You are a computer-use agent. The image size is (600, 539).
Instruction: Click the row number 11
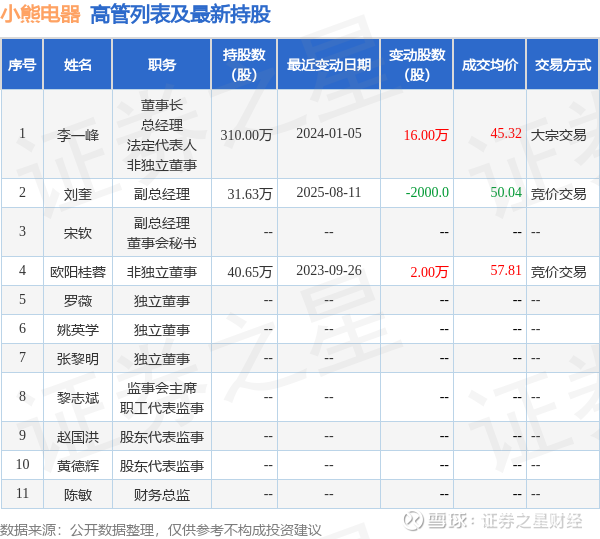(22, 493)
